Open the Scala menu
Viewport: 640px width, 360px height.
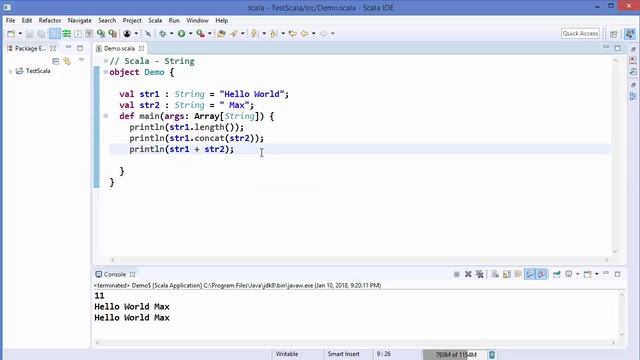pos(155,20)
